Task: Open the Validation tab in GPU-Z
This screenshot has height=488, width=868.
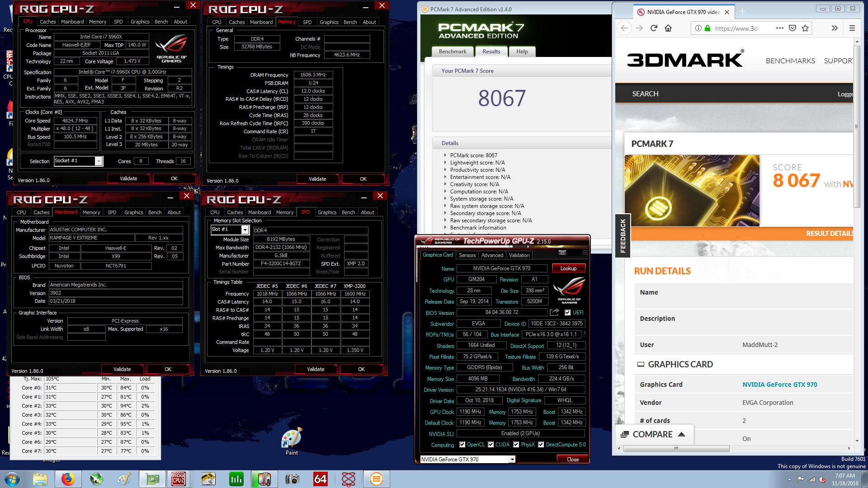Action: (519, 255)
